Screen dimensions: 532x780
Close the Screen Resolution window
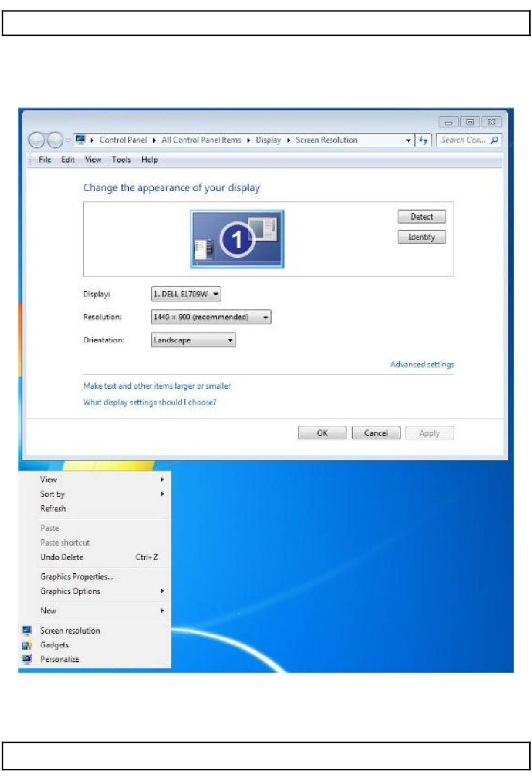point(492,122)
